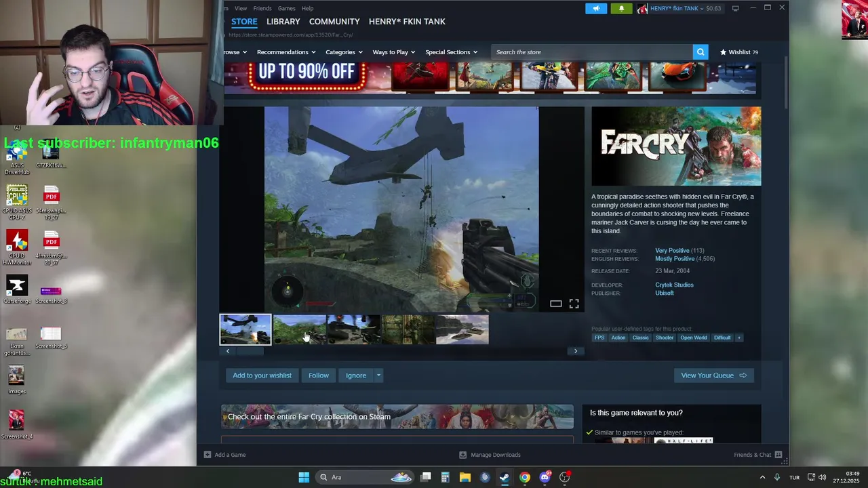This screenshot has height=488, width=868.
Task: Expand Ways to Play menu
Action: pyautogui.click(x=394, y=52)
